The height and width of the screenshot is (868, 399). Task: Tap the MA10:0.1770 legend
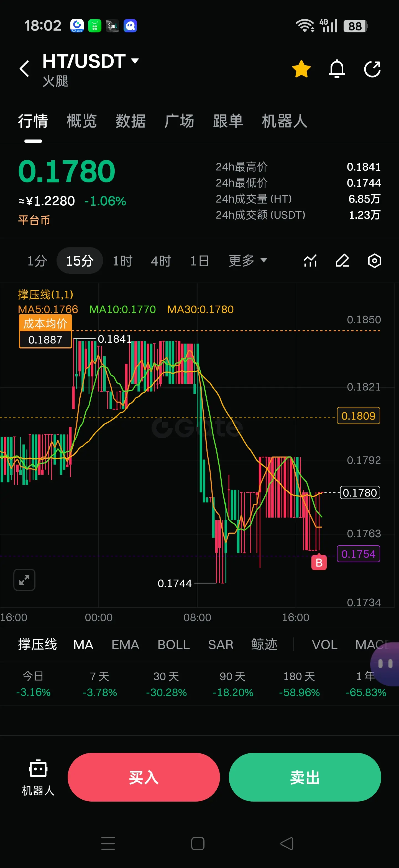122,309
